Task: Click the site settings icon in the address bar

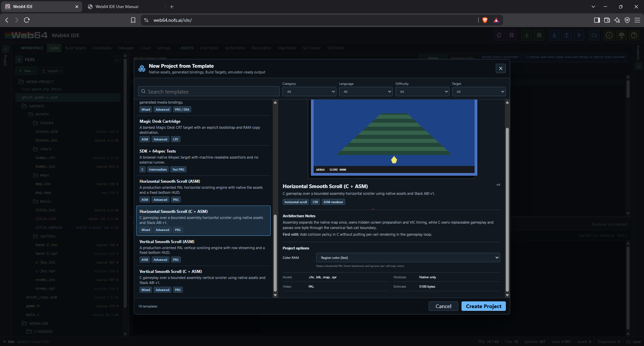Action: tap(146, 20)
